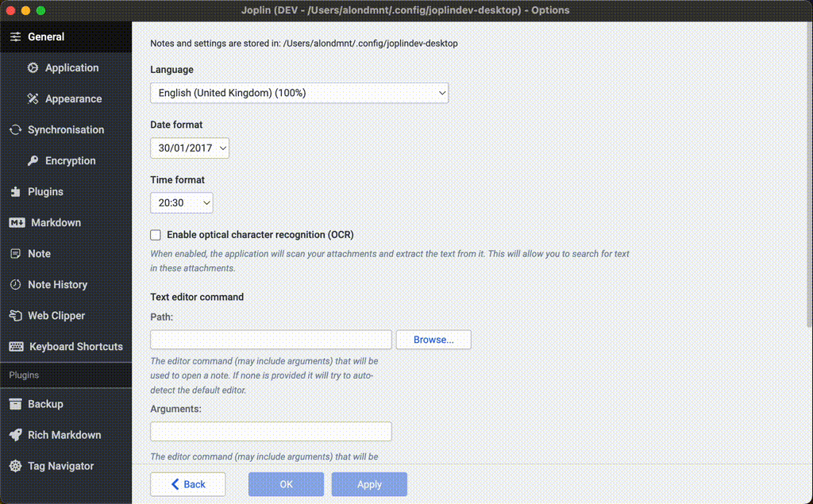This screenshot has width=813, height=504.
Task: Open Web Clipper settings
Action: [66, 315]
